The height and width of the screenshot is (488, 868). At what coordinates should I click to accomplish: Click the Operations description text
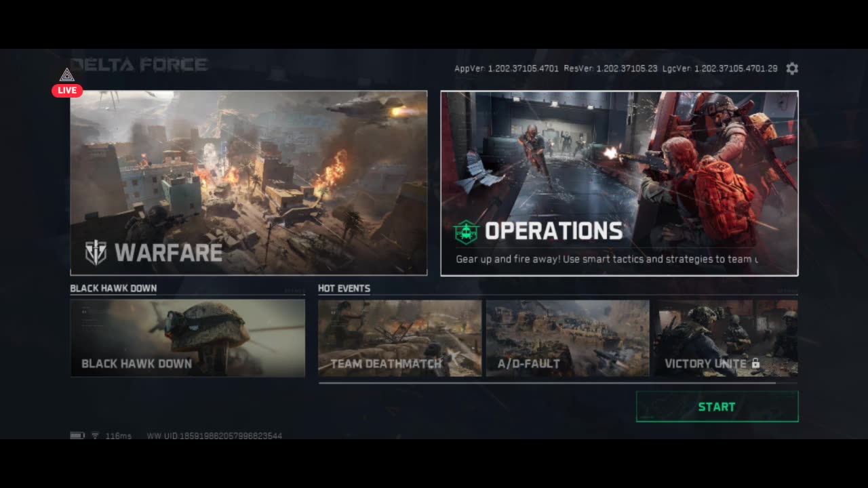(x=607, y=259)
